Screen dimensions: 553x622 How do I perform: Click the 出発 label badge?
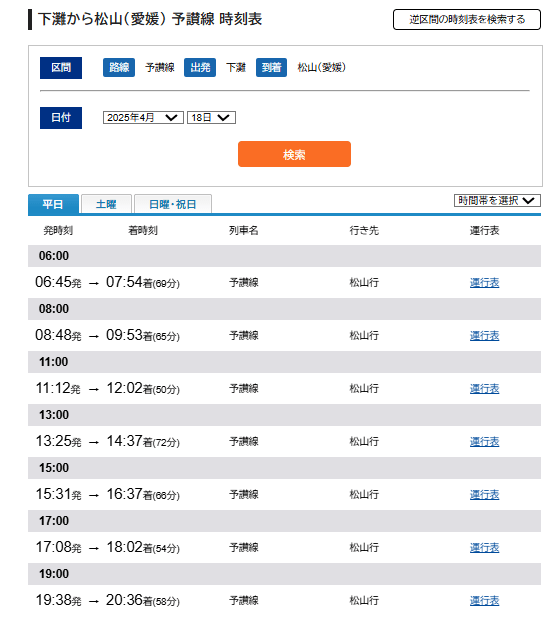200,67
